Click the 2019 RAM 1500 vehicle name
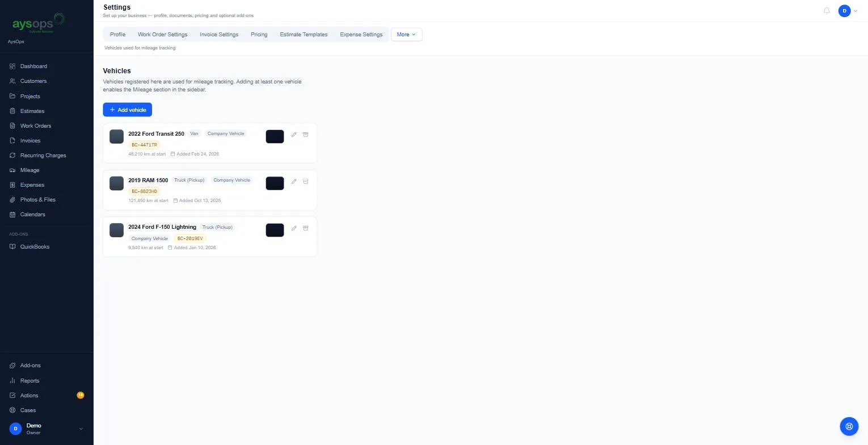 148,180
